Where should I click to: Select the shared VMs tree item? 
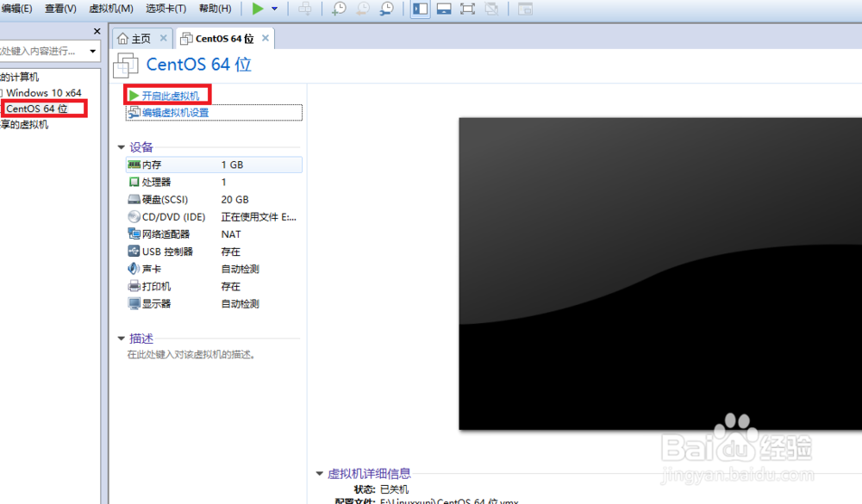click(x=25, y=125)
